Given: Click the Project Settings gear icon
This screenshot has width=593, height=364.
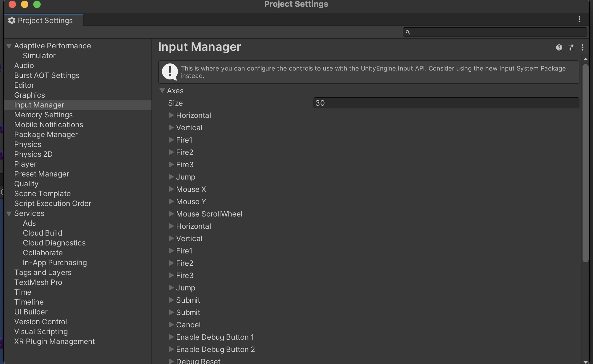Looking at the screenshot, I should click(x=12, y=20).
